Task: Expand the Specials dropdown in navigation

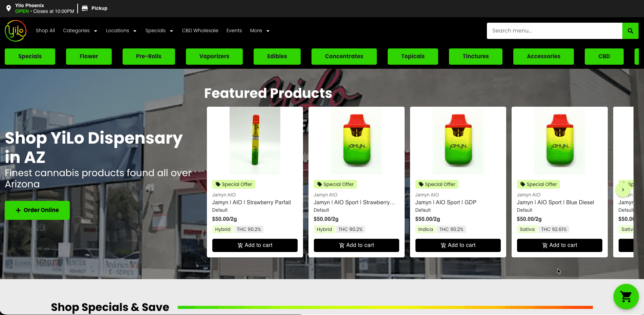Action: pos(159,30)
